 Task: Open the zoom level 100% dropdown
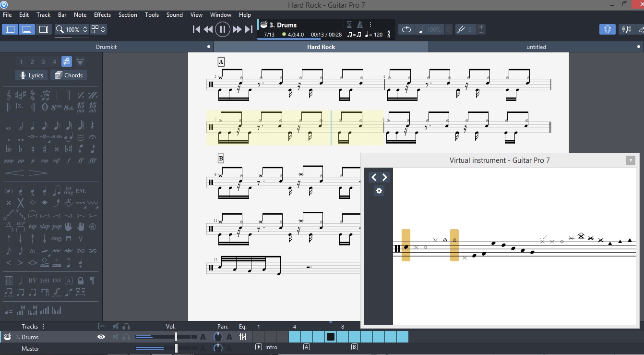72,29
